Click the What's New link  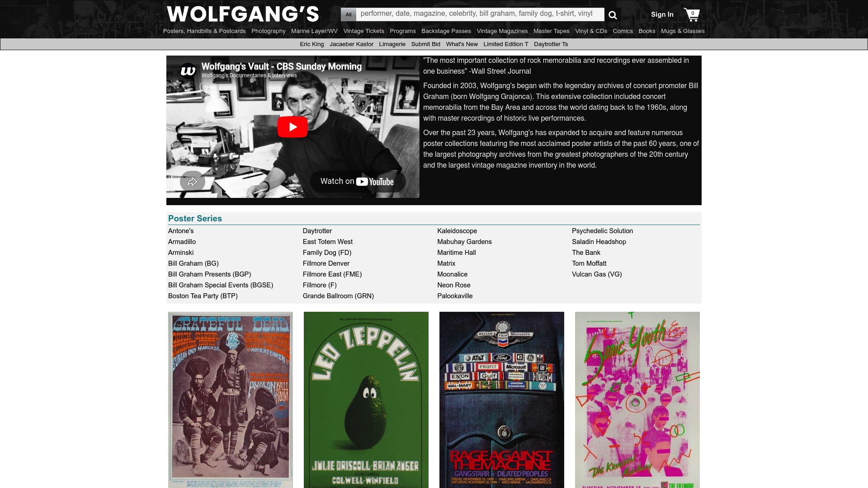462,44
